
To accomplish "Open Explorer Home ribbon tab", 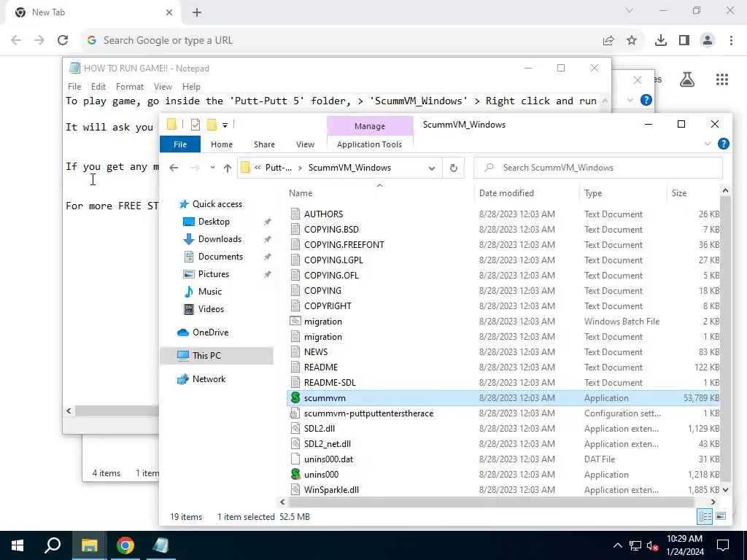I will click(222, 144).
